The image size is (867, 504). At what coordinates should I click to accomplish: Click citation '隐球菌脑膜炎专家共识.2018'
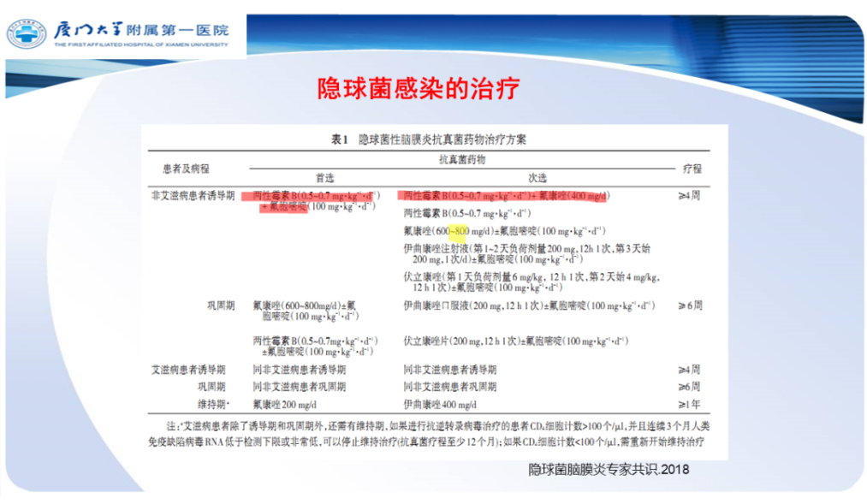pyautogui.click(x=609, y=470)
